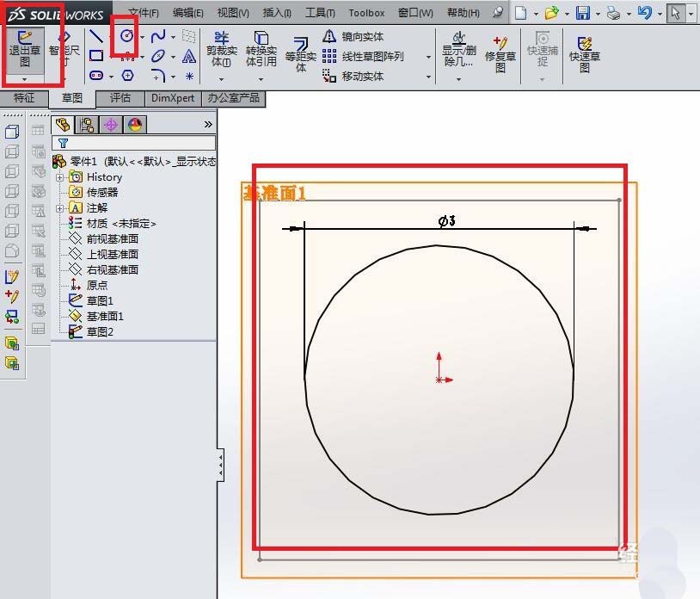The image size is (700, 599).
Task: Open the dropdown under Convert Entities (转换实体引用)
Action: (x=261, y=79)
